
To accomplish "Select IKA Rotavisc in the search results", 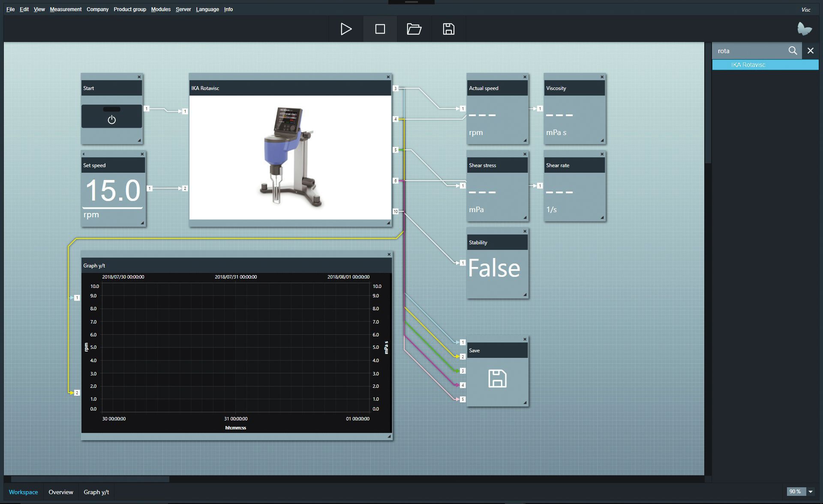I will tap(765, 65).
